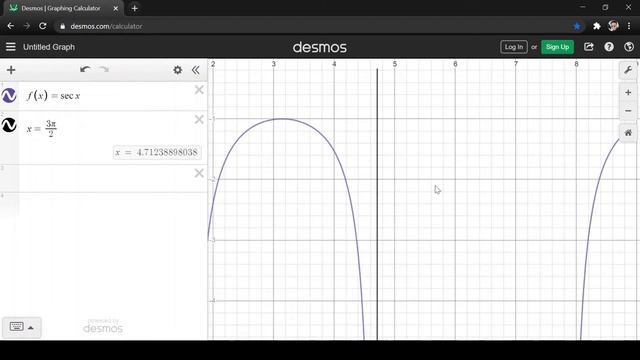Click the sec x curve peak near x=3
This screenshot has height=360, width=640.
pos(281,119)
